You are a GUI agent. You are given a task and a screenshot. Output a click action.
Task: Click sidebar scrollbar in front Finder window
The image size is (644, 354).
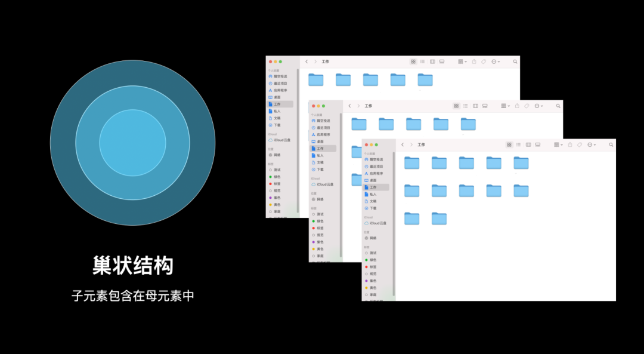pyautogui.click(x=394, y=224)
